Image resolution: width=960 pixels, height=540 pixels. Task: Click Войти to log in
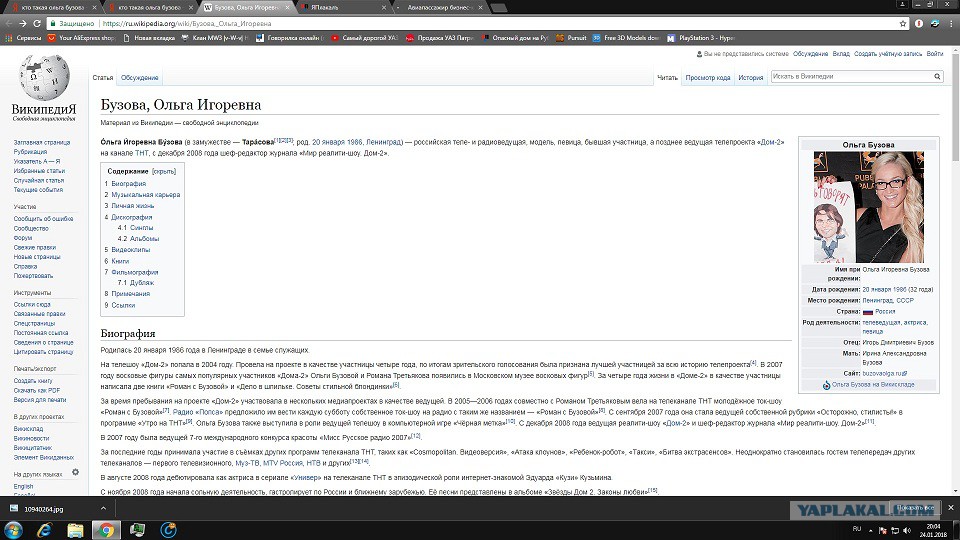point(934,54)
